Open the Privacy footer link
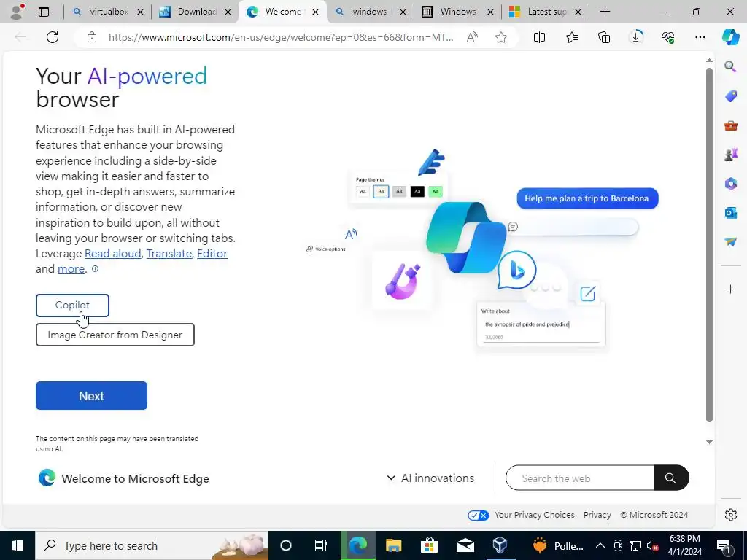 (x=597, y=515)
